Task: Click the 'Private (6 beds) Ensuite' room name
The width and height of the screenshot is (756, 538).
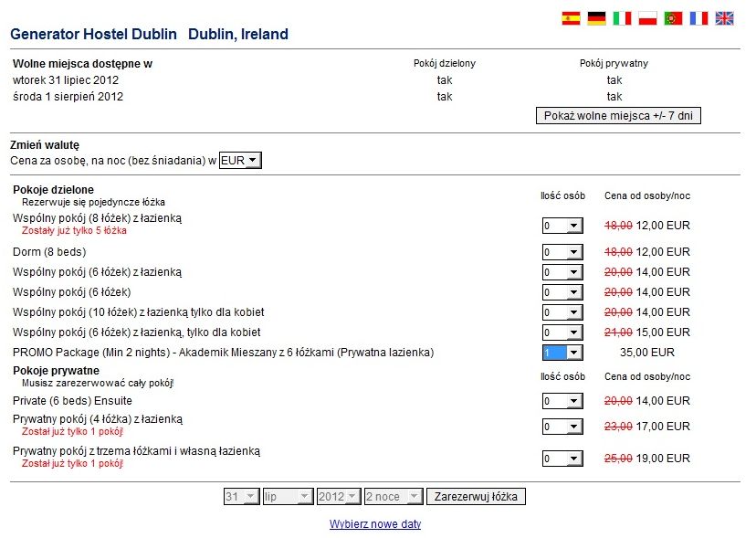Action: point(72,401)
